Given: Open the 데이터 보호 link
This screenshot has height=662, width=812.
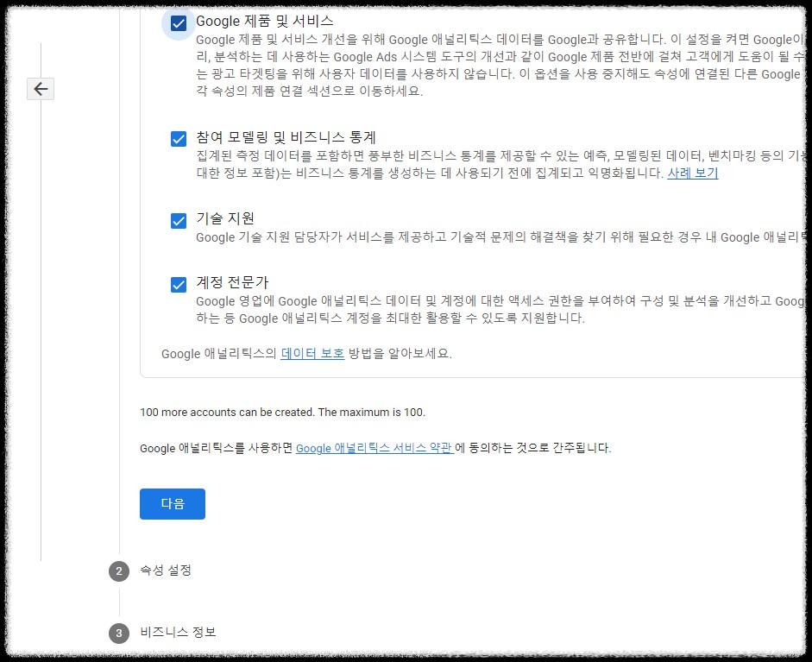Looking at the screenshot, I should coord(312,353).
